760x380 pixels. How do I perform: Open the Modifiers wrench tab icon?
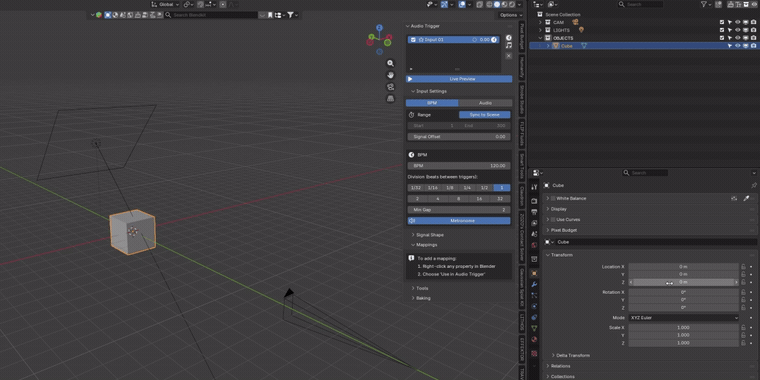tap(534, 285)
